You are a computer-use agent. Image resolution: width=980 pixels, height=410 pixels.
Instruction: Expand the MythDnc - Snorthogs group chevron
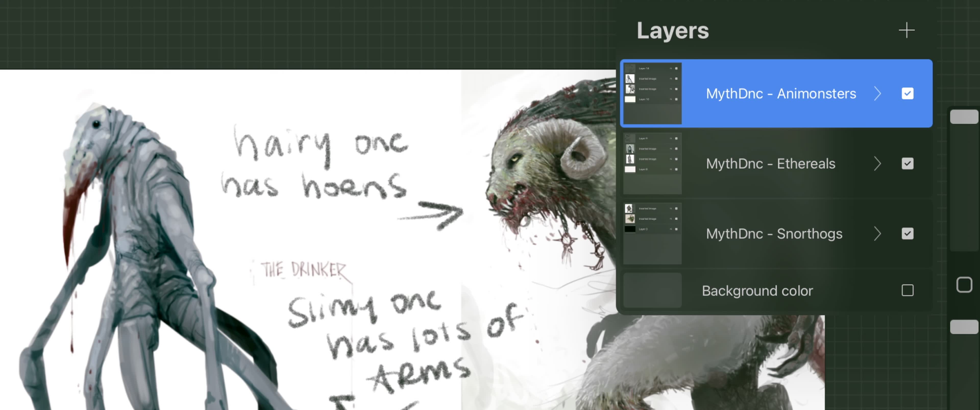[877, 233]
